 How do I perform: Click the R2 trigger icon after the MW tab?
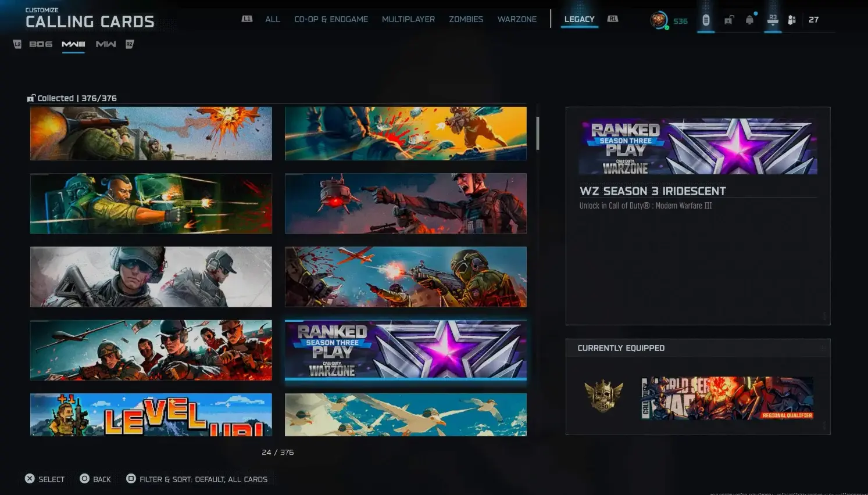tap(130, 44)
